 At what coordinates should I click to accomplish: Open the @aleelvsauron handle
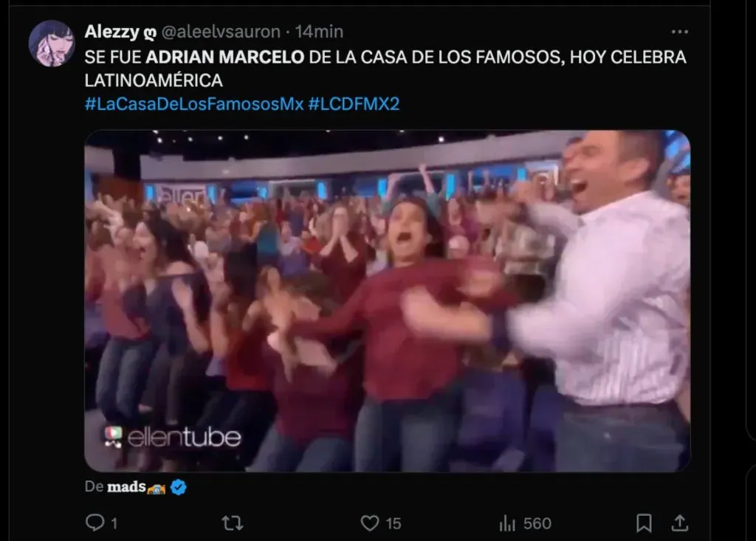coord(221,32)
